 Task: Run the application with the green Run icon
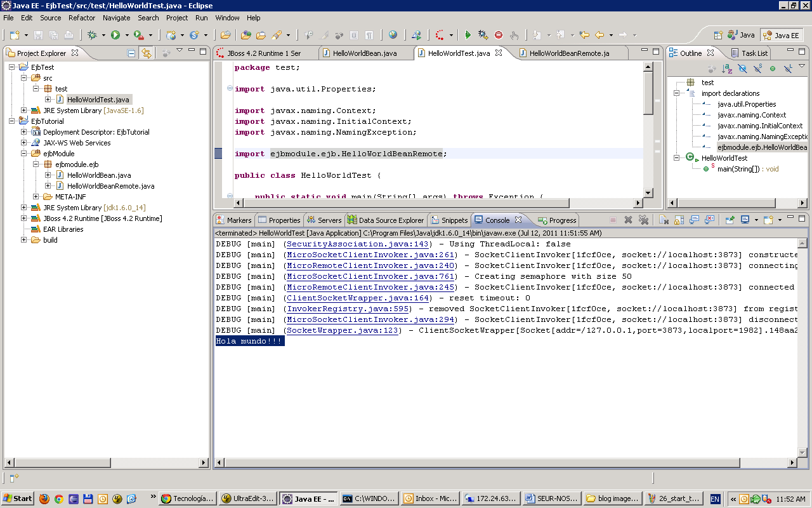point(115,35)
